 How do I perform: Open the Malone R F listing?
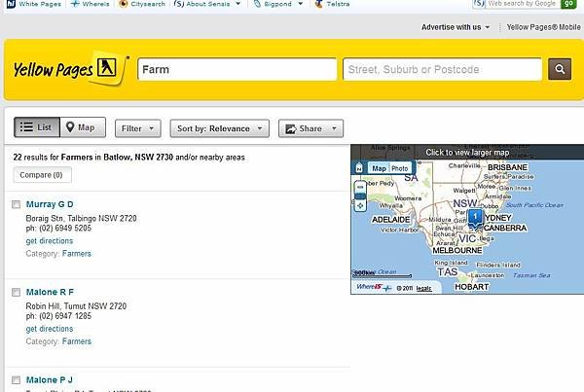coord(50,292)
